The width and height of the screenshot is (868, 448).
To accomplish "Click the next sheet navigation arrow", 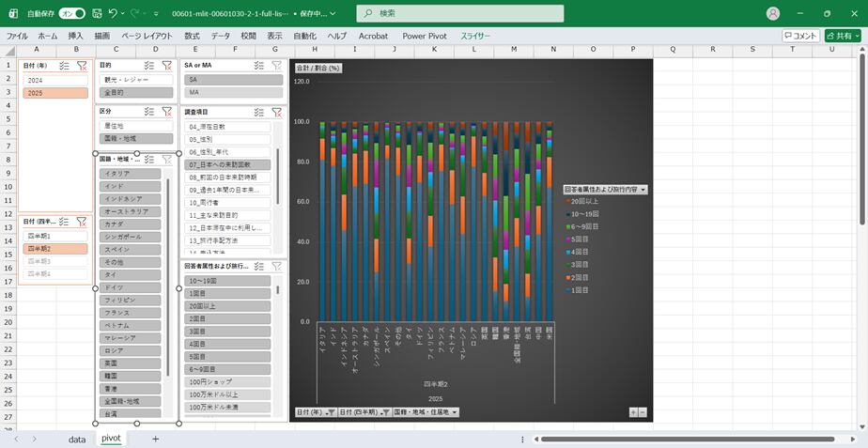I will tap(35, 440).
